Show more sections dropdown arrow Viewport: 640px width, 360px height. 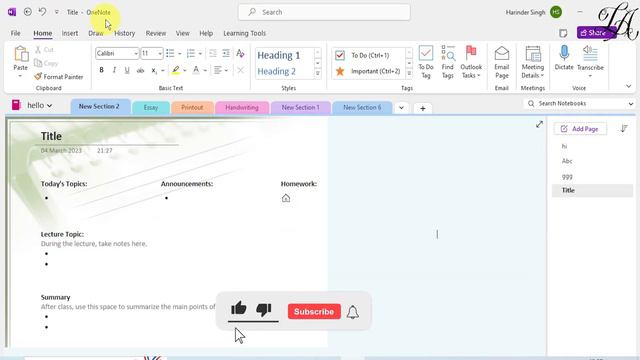click(x=401, y=108)
